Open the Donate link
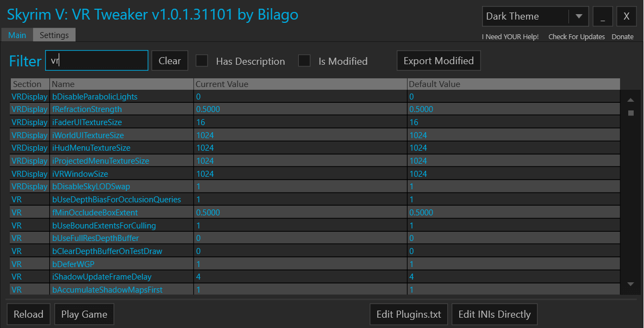The width and height of the screenshot is (644, 328). pyautogui.click(x=622, y=37)
